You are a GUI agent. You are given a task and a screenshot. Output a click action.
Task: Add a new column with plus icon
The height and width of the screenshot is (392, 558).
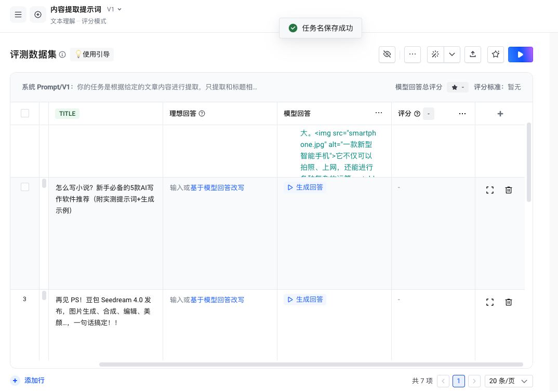coord(500,114)
